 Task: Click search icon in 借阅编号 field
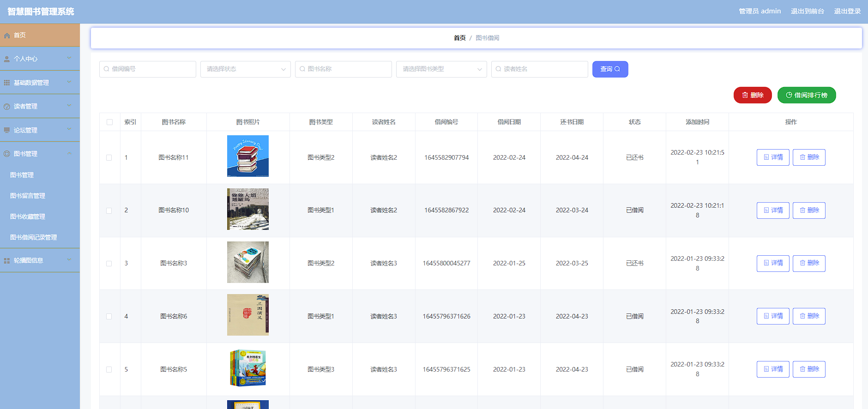click(107, 69)
